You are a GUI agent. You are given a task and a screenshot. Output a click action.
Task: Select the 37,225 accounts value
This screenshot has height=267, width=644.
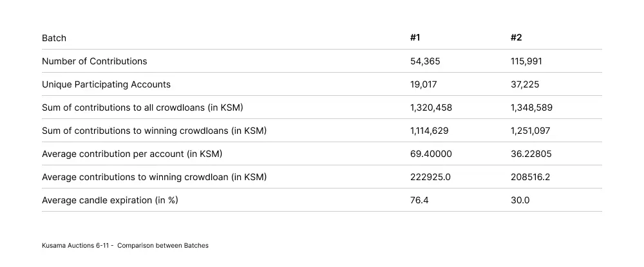click(x=525, y=84)
